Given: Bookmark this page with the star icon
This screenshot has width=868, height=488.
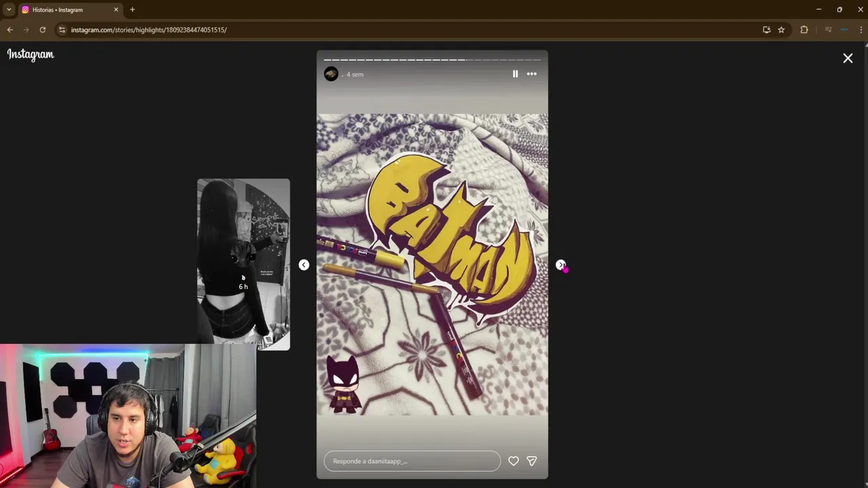Looking at the screenshot, I should (x=781, y=30).
